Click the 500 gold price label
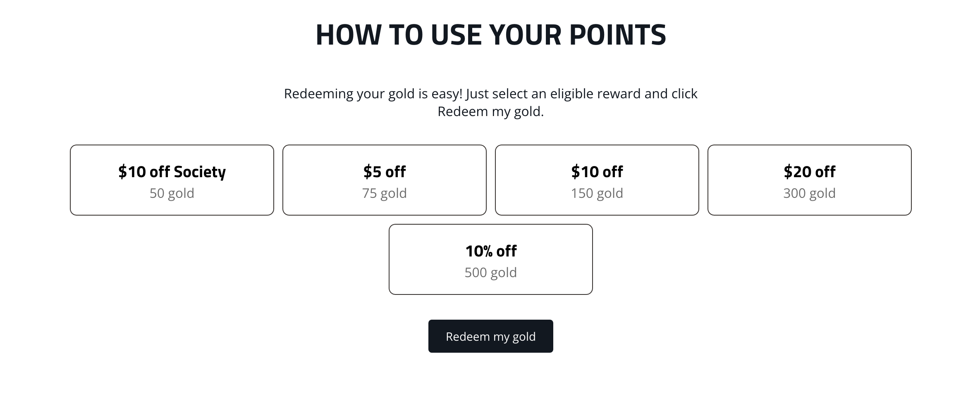980x394 pixels. 490,272
